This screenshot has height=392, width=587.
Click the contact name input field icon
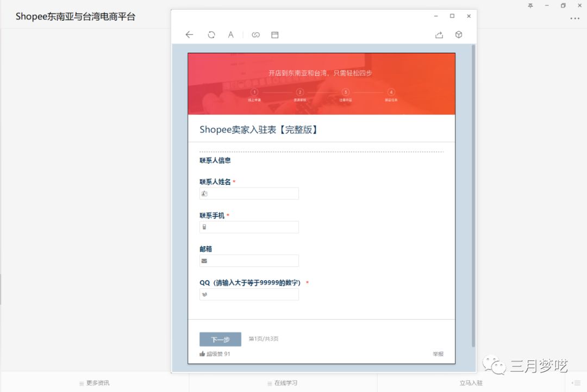205,193
